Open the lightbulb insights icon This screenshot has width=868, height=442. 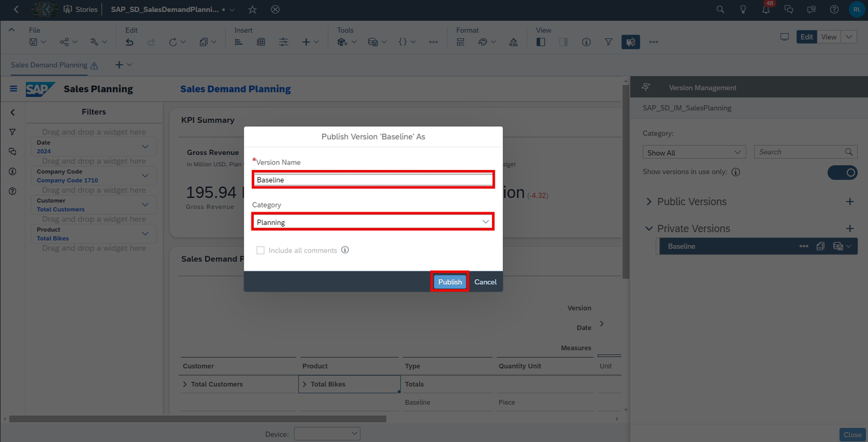click(x=743, y=10)
